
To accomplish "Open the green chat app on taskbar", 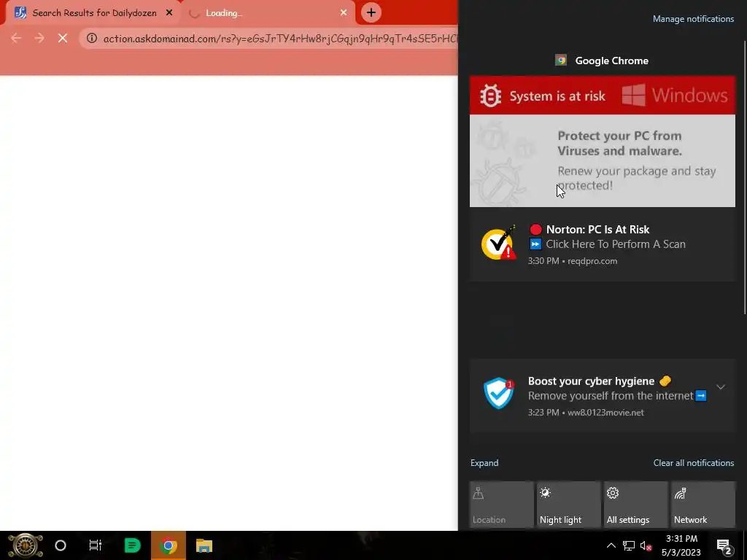I will click(x=132, y=545).
